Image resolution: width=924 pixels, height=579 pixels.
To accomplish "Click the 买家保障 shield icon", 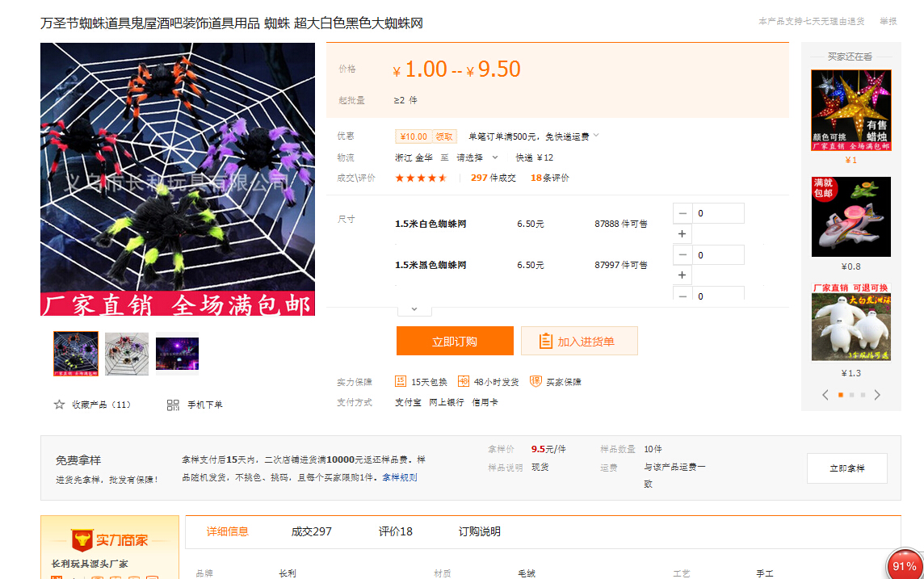I will click(535, 381).
